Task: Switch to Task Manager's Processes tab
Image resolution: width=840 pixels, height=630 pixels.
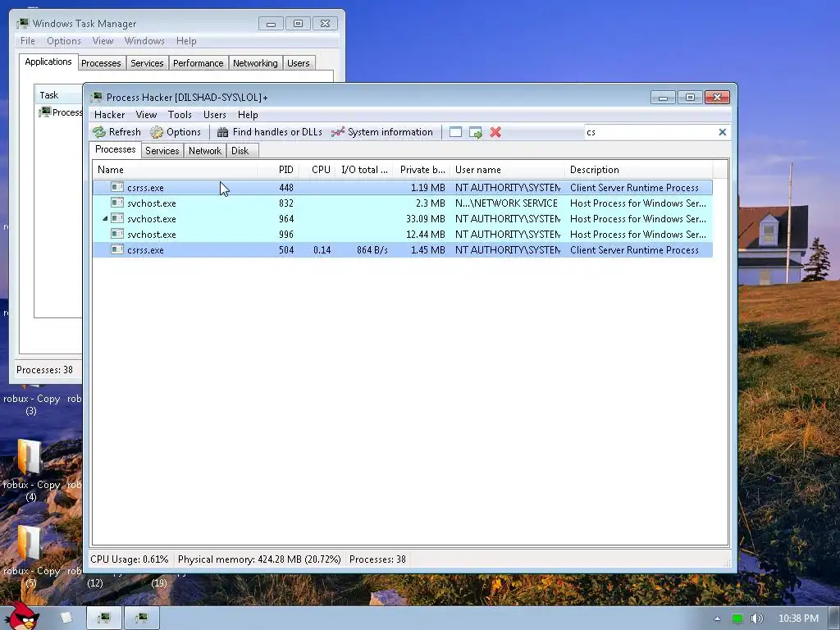Action: pos(101,63)
